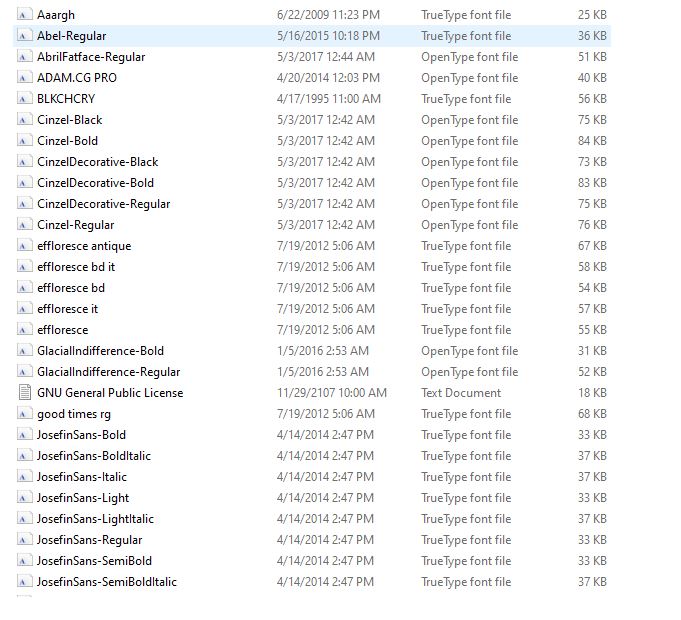
Task: Select the text document icon for GNU General Public License
Action: pyautogui.click(x=25, y=393)
